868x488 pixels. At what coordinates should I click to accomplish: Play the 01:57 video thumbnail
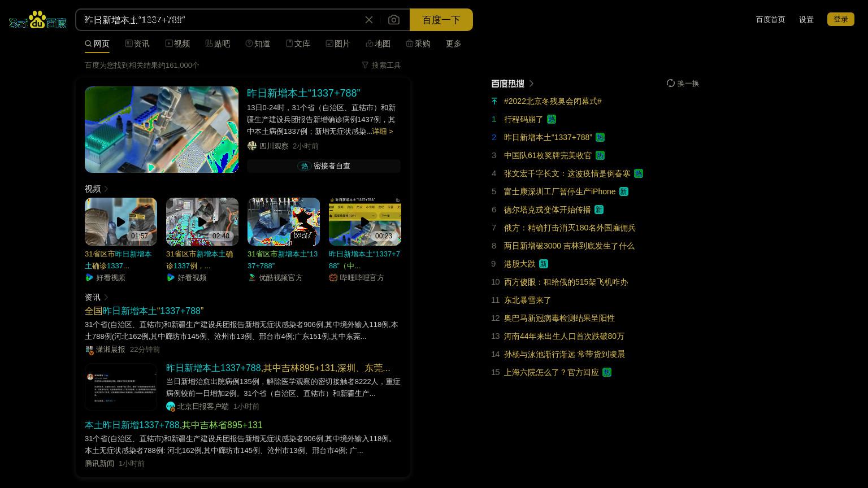point(121,221)
